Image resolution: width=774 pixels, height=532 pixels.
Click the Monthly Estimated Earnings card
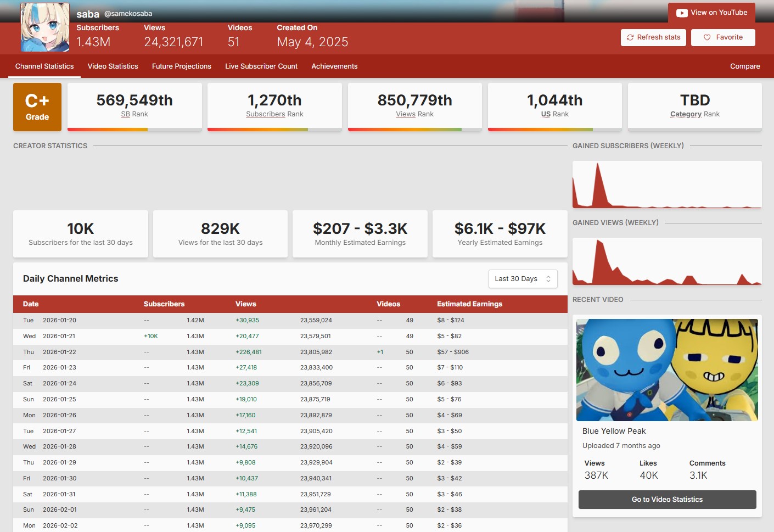tap(360, 234)
